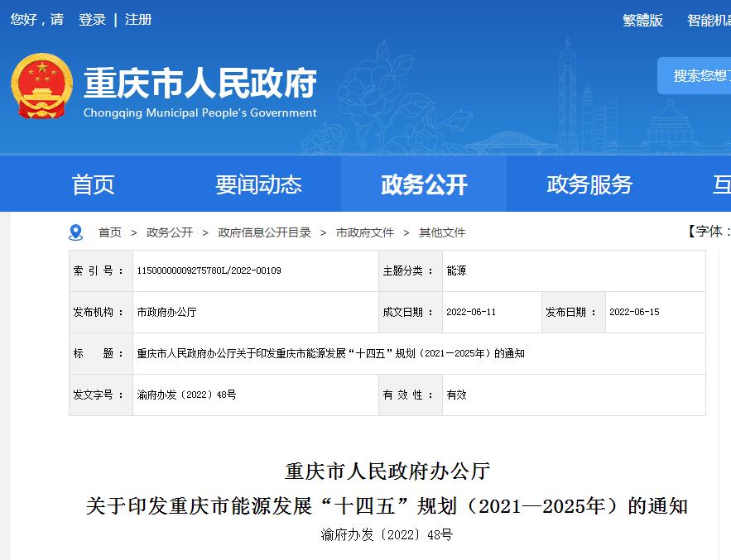Open the 首页 navigation tab

[93, 184]
